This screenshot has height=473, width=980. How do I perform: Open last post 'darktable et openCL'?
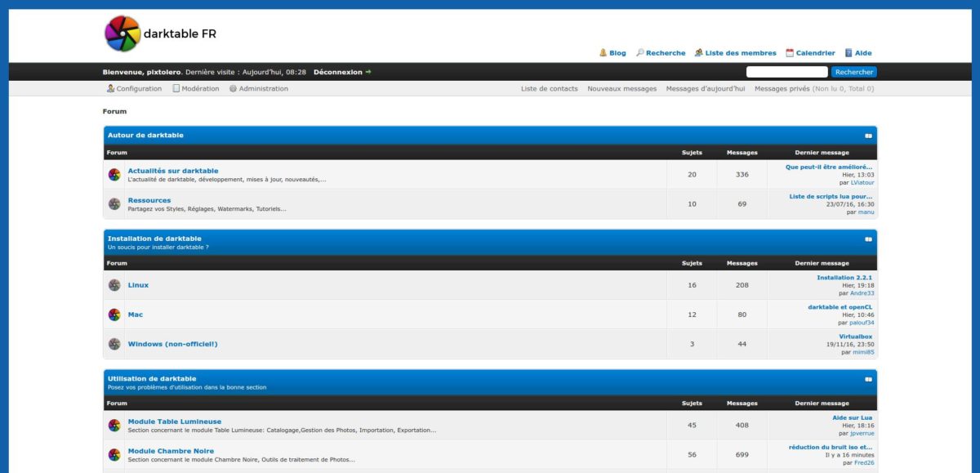point(840,307)
